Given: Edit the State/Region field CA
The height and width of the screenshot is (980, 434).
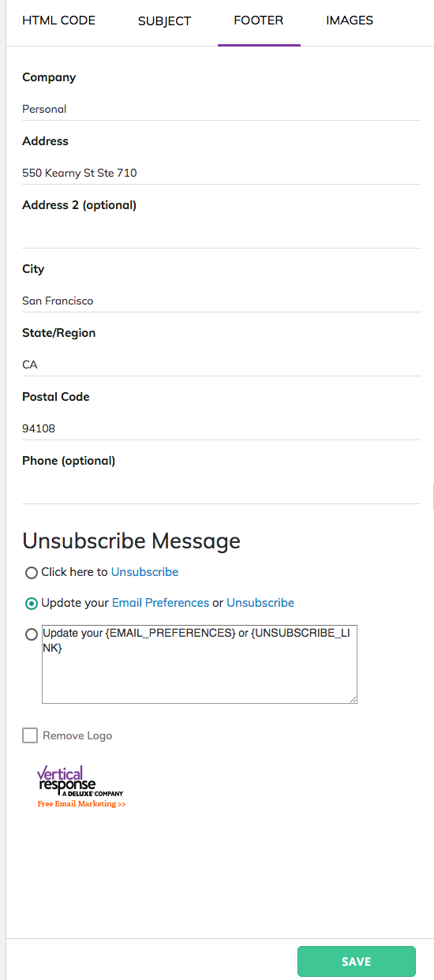Looking at the screenshot, I should point(221,365).
